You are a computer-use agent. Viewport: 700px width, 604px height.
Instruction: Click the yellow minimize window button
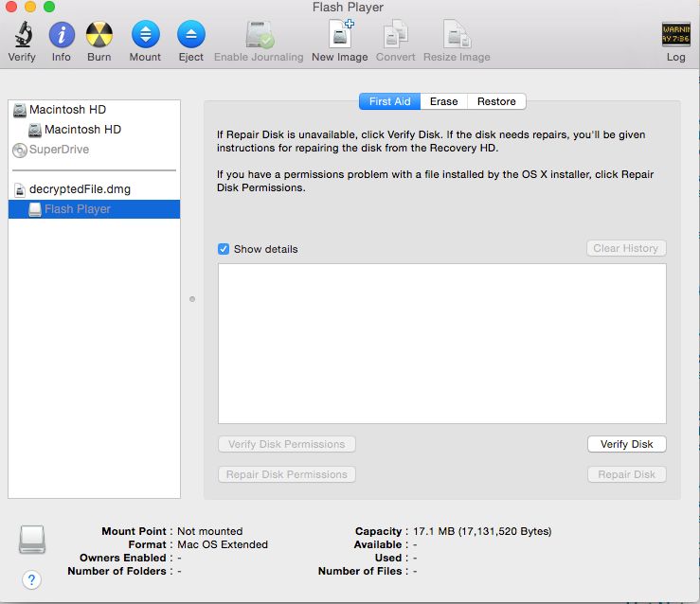coord(30,7)
